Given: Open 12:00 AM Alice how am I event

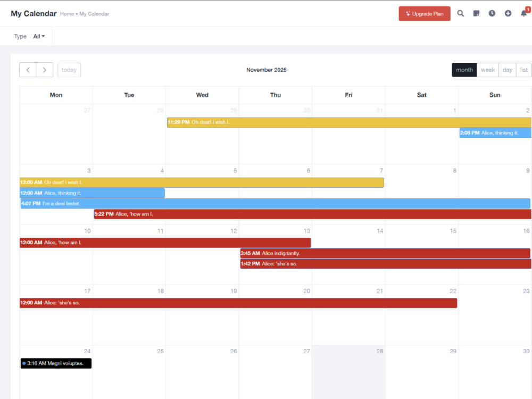Looking at the screenshot, I should tap(165, 243).
